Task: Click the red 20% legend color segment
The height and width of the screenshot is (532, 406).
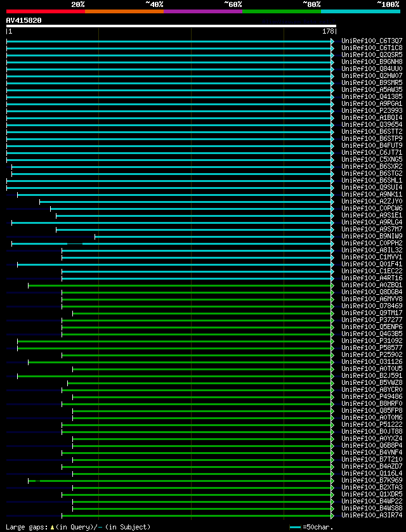Action: tap(46, 11)
